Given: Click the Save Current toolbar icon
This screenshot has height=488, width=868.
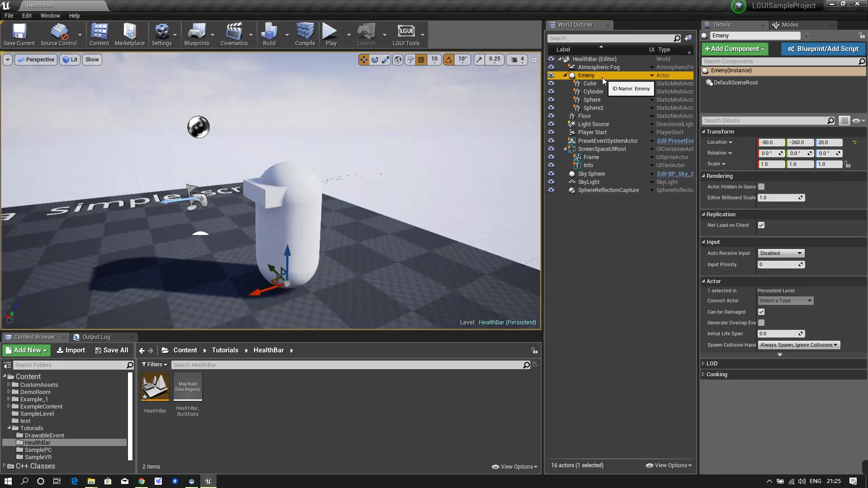Looking at the screenshot, I should (x=19, y=34).
